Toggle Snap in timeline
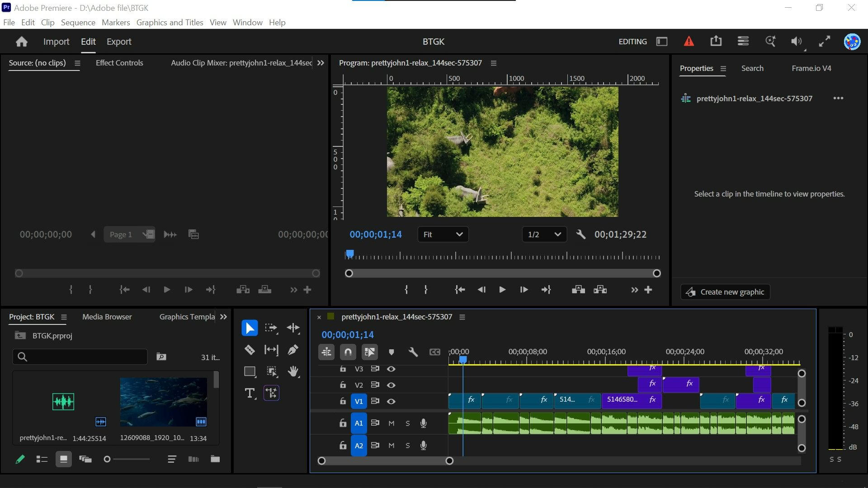Screen dimensions: 868x488 point(348,352)
